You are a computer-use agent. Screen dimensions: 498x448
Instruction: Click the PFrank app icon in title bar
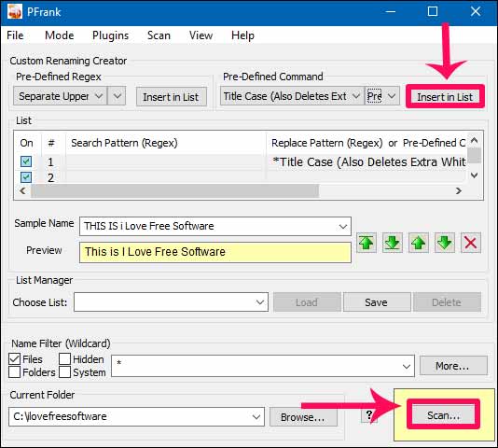pos(14,12)
